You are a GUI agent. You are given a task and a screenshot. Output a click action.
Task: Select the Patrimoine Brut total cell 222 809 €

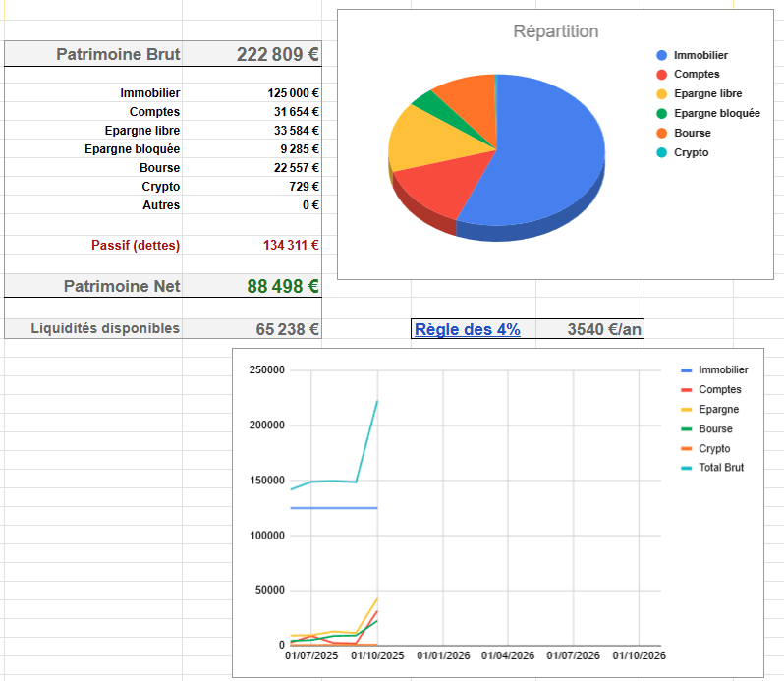click(278, 54)
